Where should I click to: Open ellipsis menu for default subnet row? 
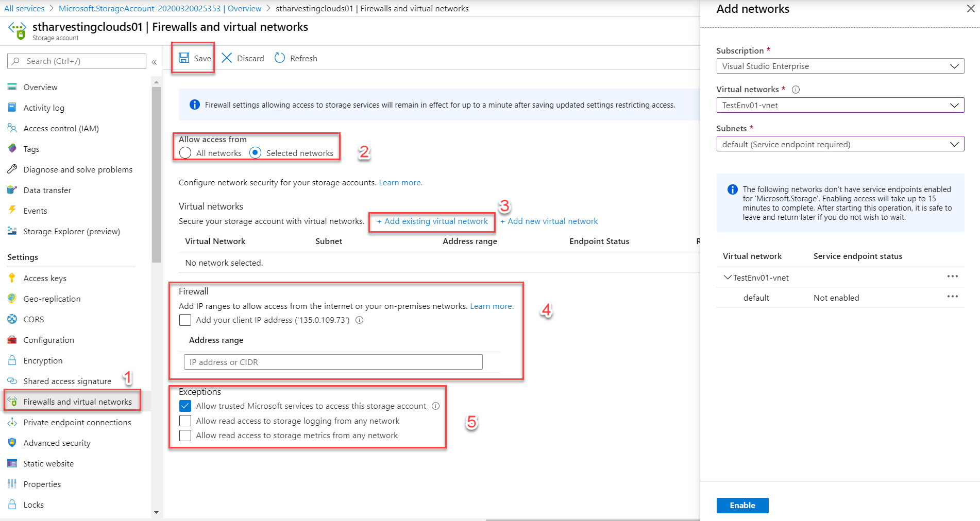point(952,297)
